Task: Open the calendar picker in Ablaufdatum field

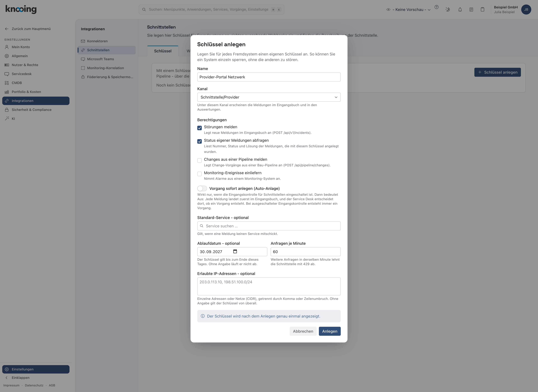Action: click(x=235, y=252)
